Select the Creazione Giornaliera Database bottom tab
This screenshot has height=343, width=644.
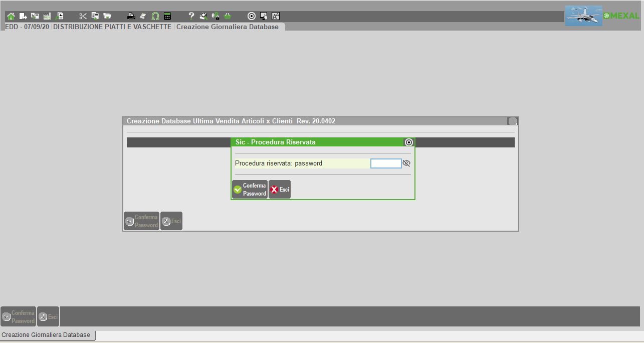pyautogui.click(x=46, y=335)
